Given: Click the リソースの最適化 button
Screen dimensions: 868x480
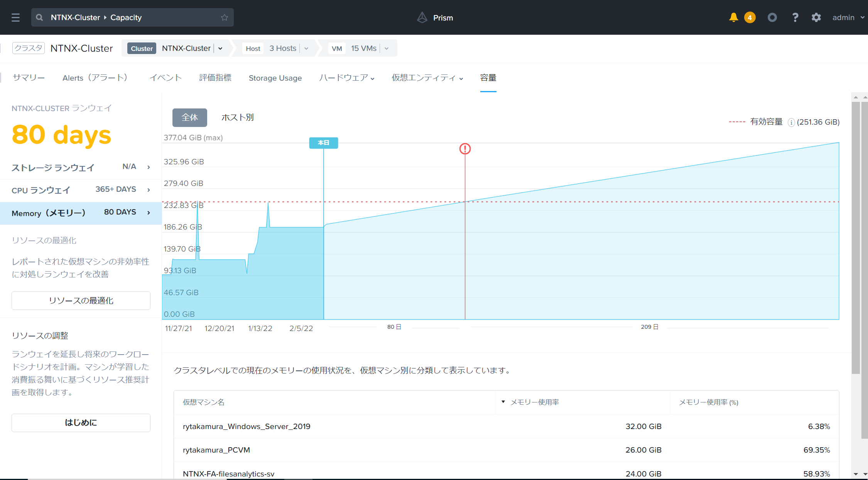Looking at the screenshot, I should tap(81, 301).
